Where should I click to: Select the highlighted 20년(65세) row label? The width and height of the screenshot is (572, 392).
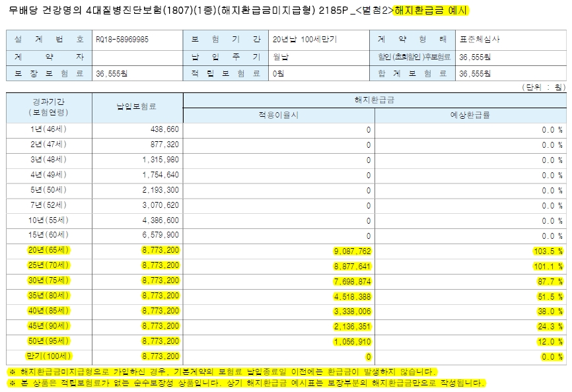(48, 250)
